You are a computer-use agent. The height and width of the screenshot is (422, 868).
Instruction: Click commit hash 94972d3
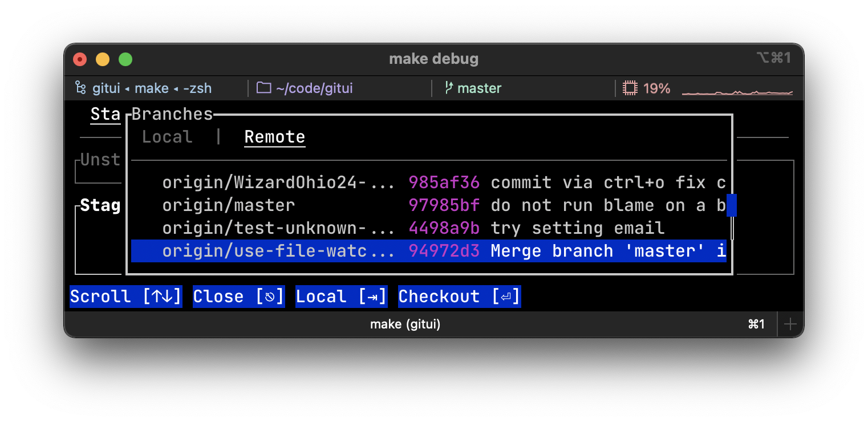click(x=444, y=251)
